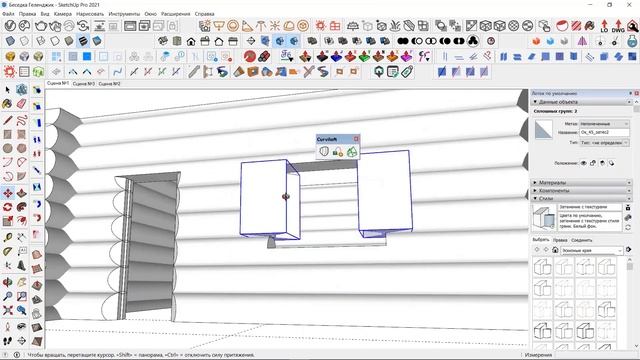Image resolution: width=640 pixels, height=360 pixels.
Task: Click the Название name input field
Action: tap(604, 132)
